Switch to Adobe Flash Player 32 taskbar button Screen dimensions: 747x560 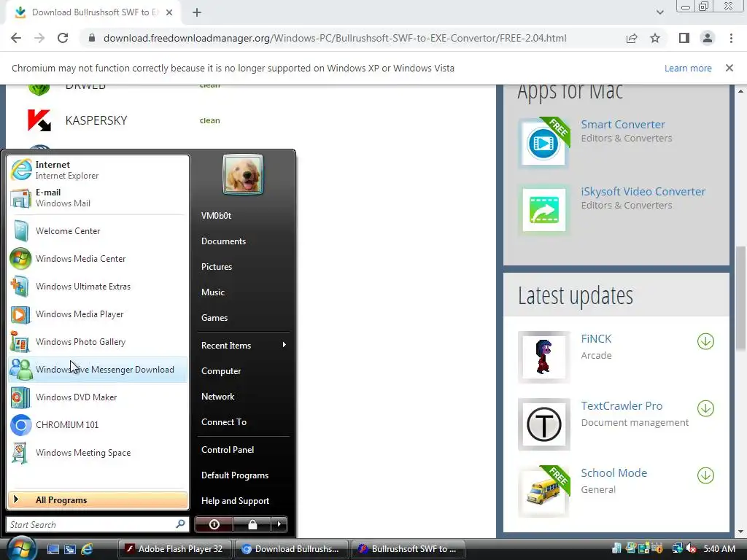tap(174, 549)
